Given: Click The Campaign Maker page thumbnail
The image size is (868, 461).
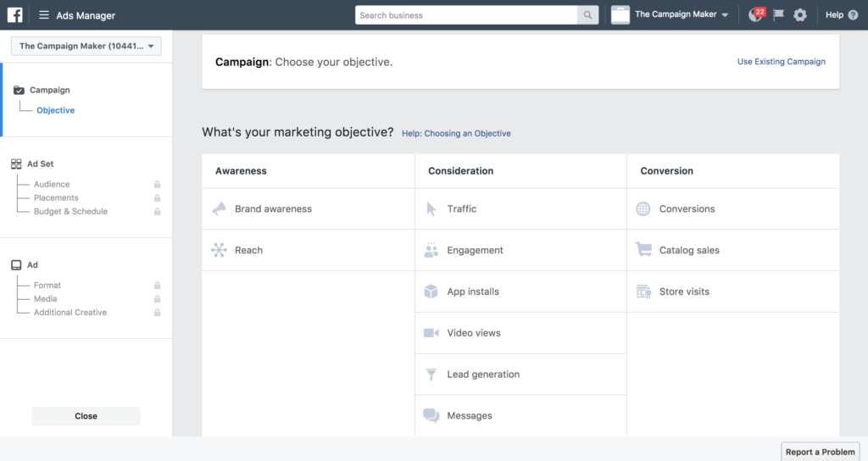Looking at the screenshot, I should pos(620,15).
